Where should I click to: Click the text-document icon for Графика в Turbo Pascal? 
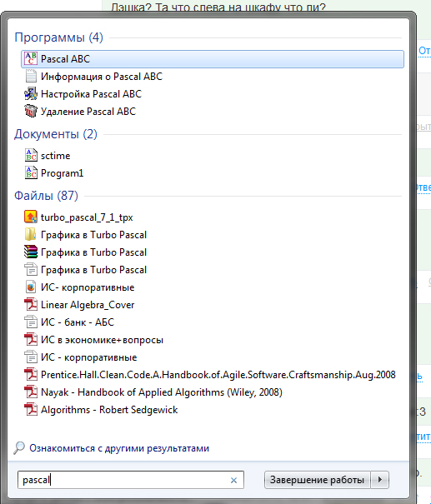pyautogui.click(x=31, y=269)
